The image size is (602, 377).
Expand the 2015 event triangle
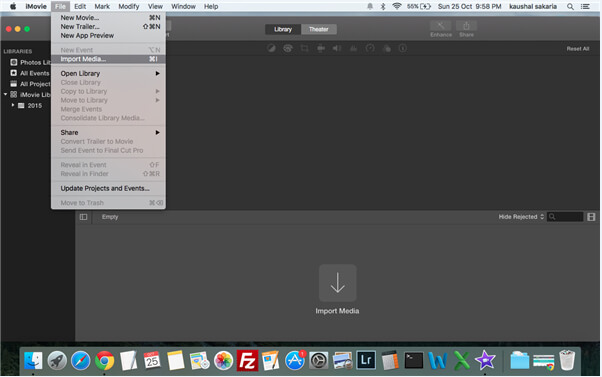point(13,105)
